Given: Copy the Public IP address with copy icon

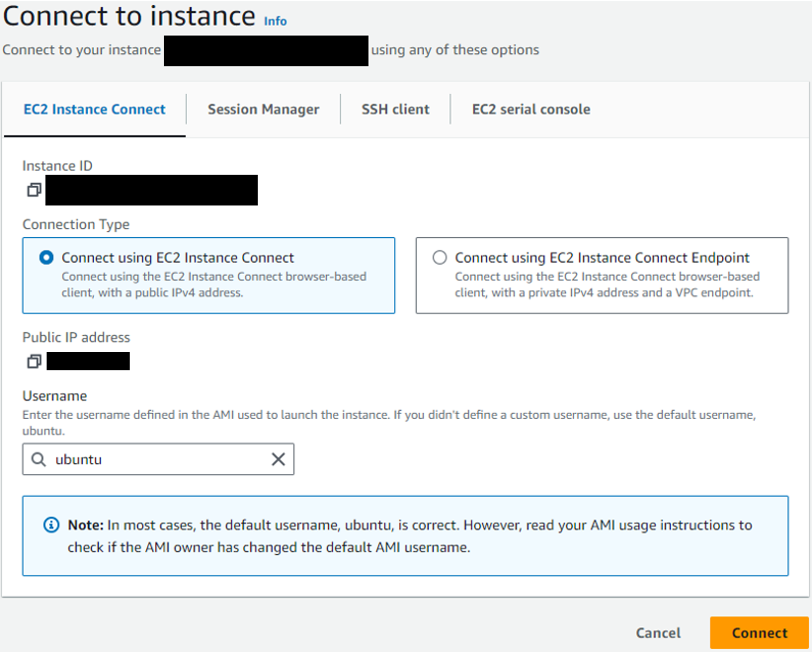Looking at the screenshot, I should point(34,361).
